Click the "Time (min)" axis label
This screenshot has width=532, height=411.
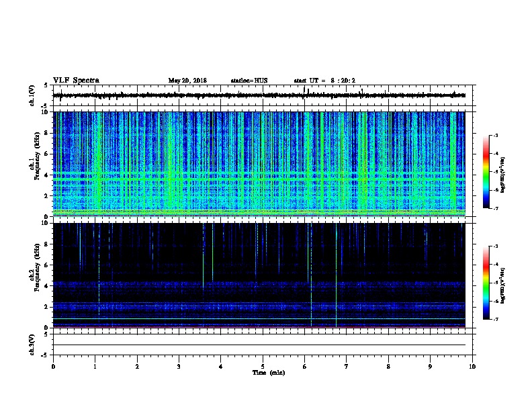(269, 373)
